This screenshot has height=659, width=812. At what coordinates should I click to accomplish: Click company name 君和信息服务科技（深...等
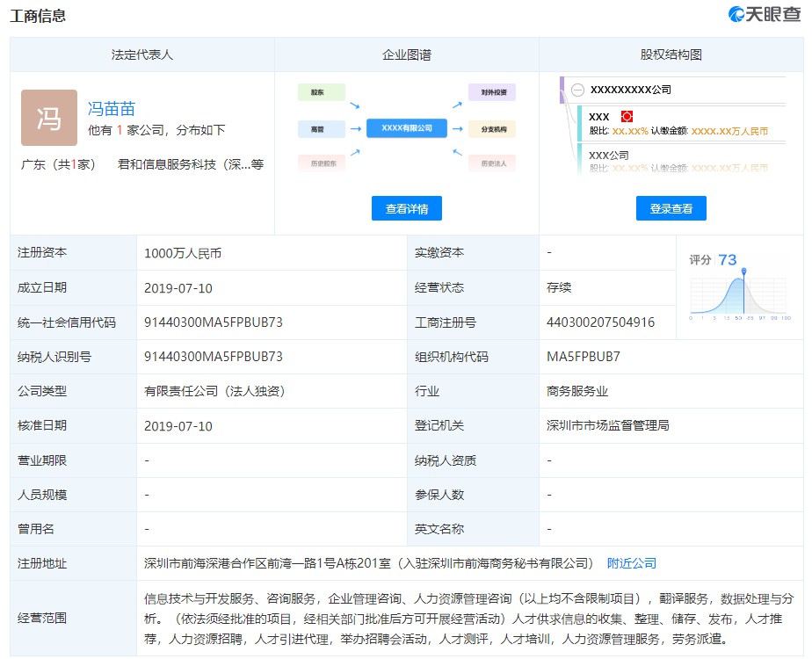[x=191, y=164]
